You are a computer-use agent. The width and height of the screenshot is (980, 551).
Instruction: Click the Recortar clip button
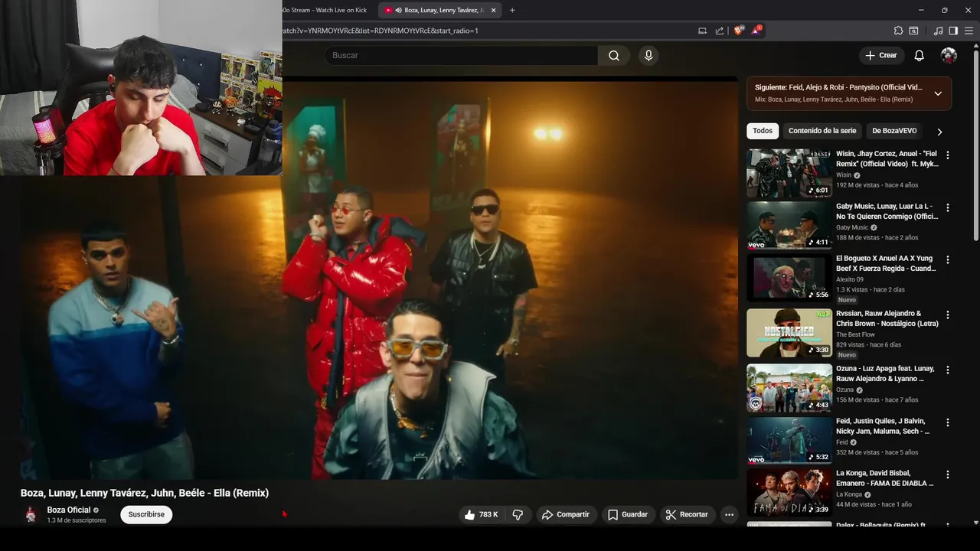(x=687, y=514)
